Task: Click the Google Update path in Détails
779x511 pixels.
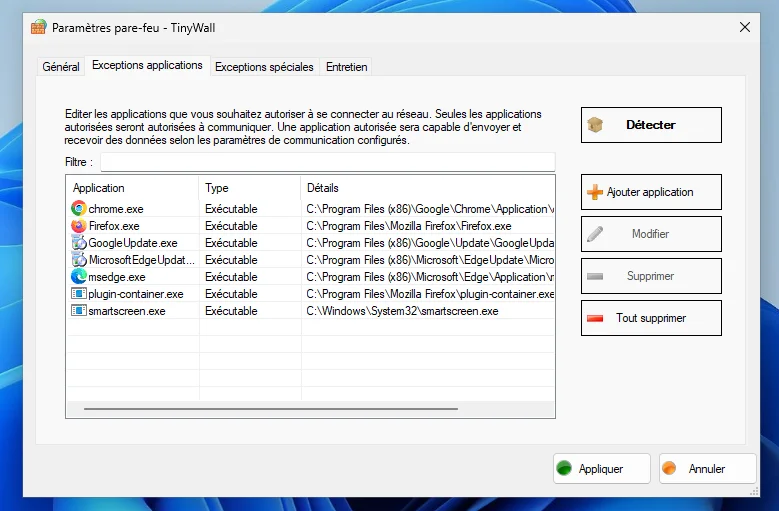Action: click(430, 243)
